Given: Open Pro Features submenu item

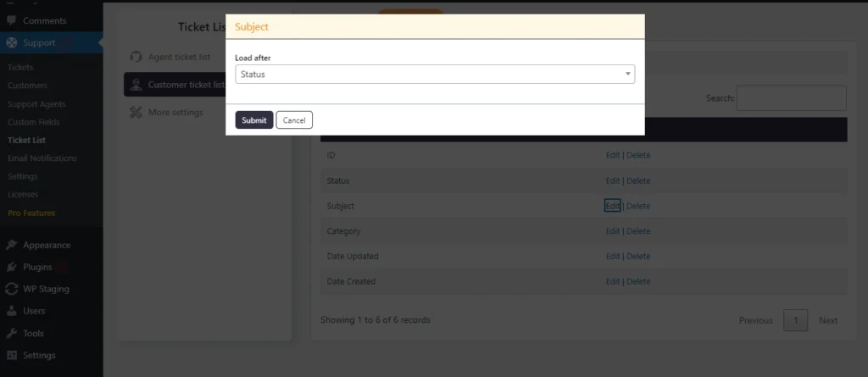Looking at the screenshot, I should click(x=31, y=213).
